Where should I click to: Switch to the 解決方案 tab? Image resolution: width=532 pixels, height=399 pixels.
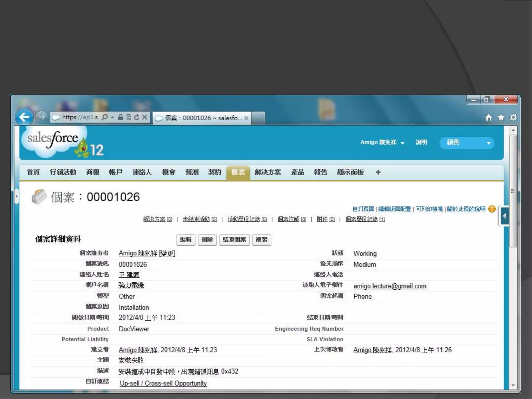pos(268,172)
